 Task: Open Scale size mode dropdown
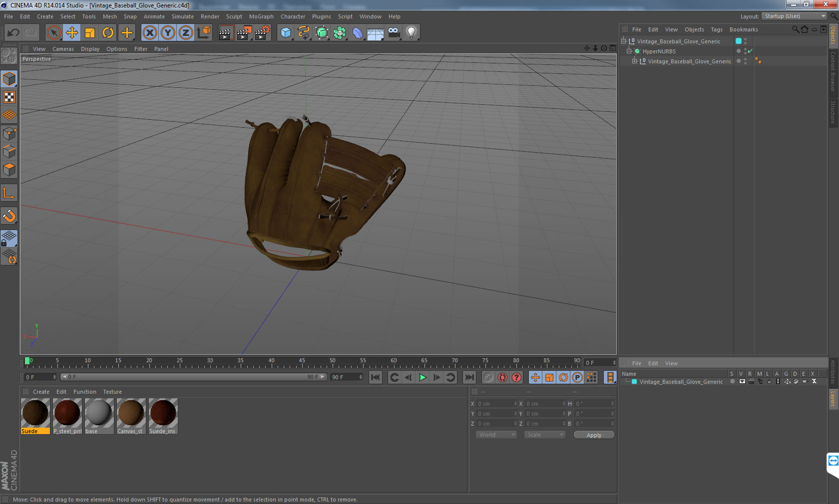coord(544,435)
